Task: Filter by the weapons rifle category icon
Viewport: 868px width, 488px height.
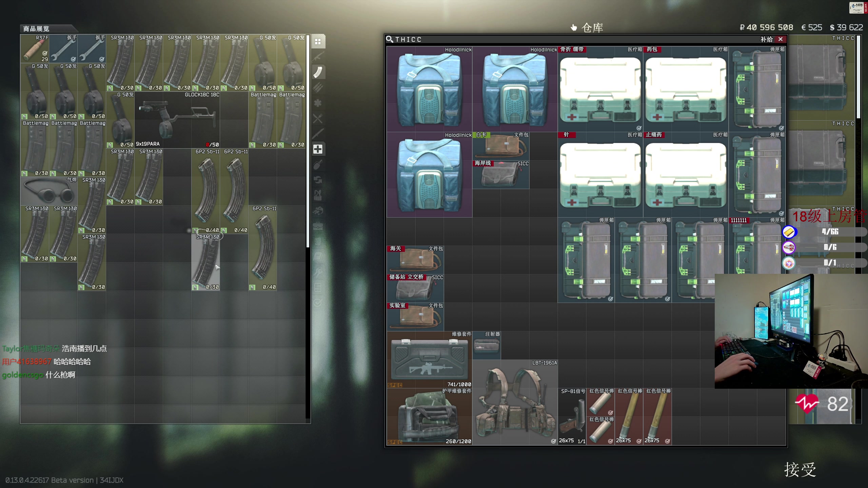Action: (318, 56)
